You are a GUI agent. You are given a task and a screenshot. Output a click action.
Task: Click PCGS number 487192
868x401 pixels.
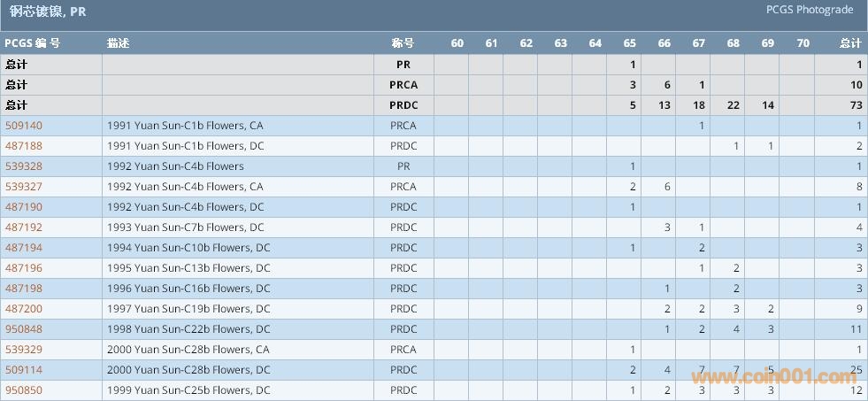point(24,227)
